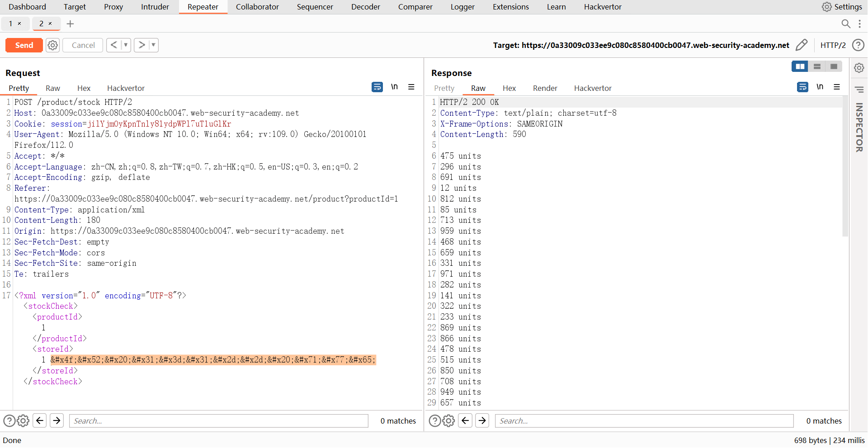The image size is (868, 448).
Task: Click the request search input field
Action: pos(218,421)
